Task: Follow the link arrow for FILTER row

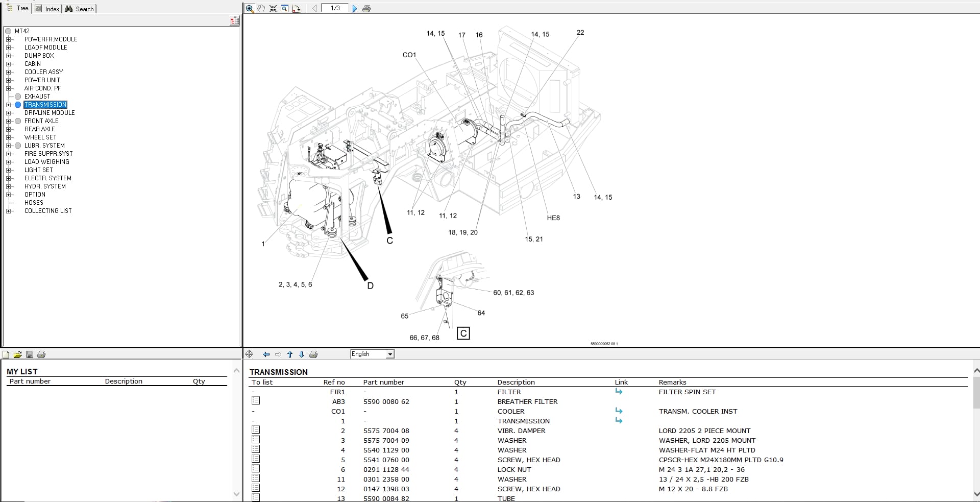Action: (x=619, y=392)
